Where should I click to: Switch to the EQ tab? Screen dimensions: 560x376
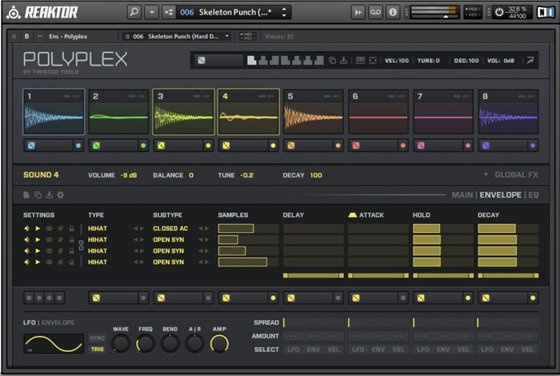[x=533, y=195]
